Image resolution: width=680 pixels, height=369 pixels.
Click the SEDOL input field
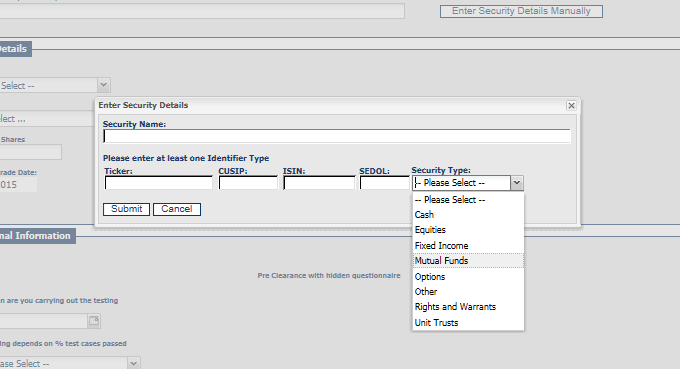(x=385, y=183)
